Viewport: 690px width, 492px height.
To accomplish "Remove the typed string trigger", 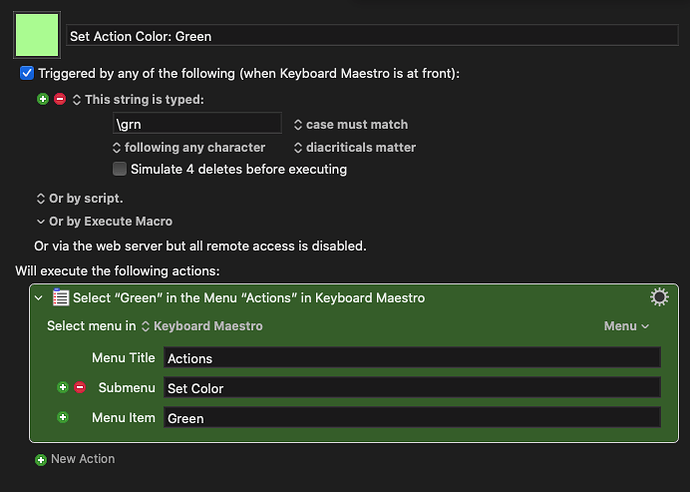I will (60, 99).
